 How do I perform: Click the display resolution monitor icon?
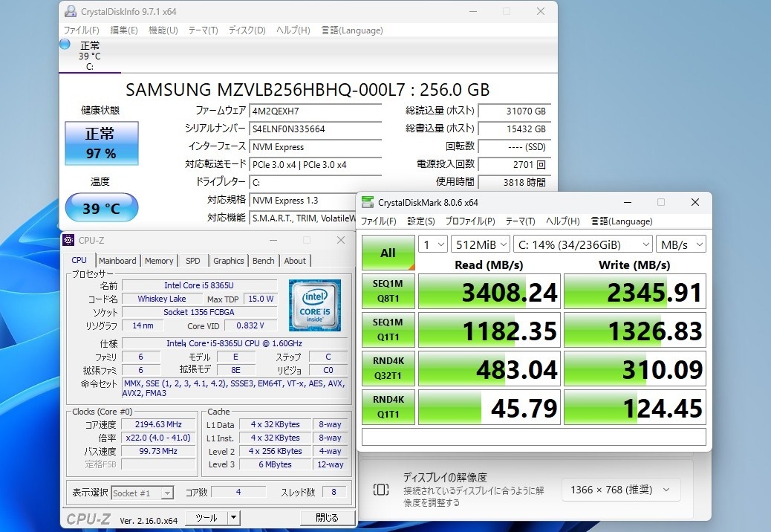381,490
